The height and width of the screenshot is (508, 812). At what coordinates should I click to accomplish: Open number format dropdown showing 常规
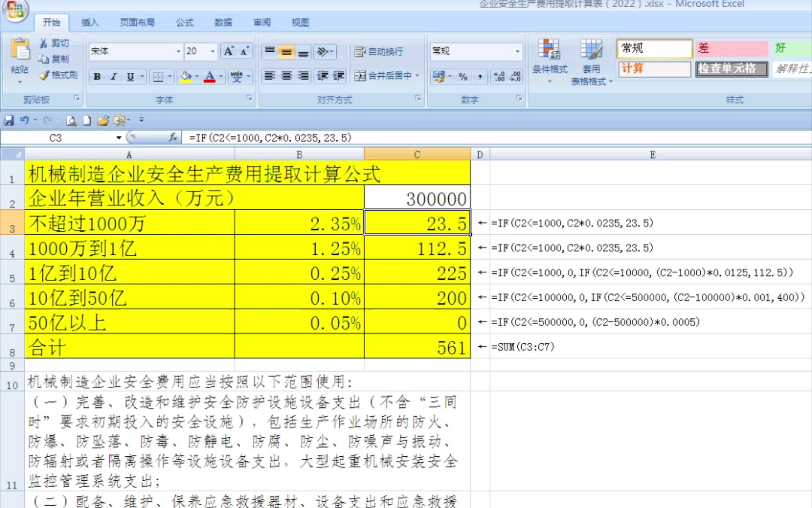[x=517, y=51]
